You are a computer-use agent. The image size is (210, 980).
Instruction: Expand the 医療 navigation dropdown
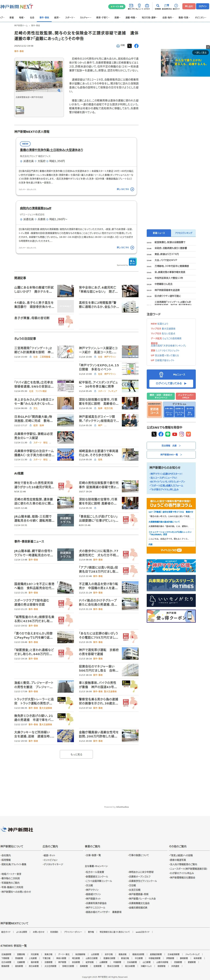click(118, 17)
